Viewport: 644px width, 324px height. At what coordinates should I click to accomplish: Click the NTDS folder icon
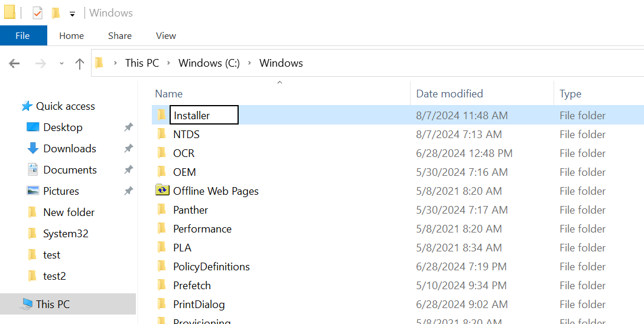(x=162, y=134)
